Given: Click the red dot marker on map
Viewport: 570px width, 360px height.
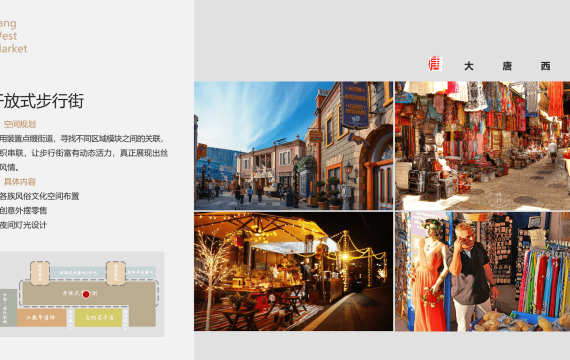Looking at the screenshot, I should click(86, 294).
